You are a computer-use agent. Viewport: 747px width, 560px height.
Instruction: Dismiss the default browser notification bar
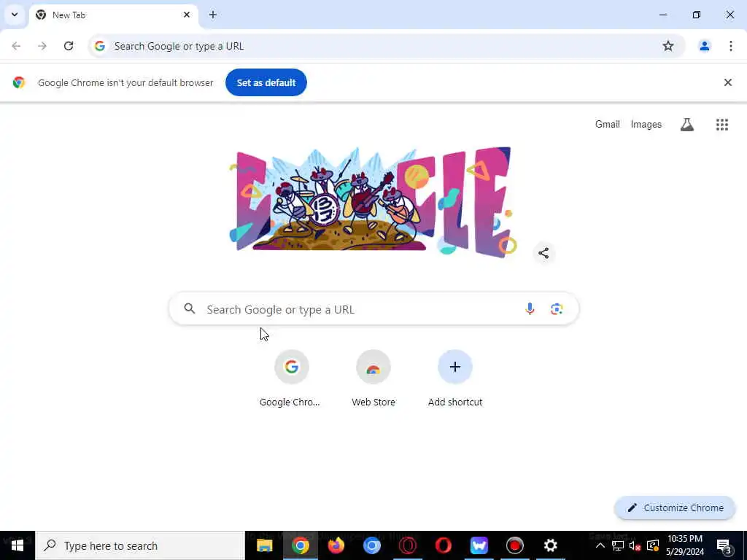point(727,82)
